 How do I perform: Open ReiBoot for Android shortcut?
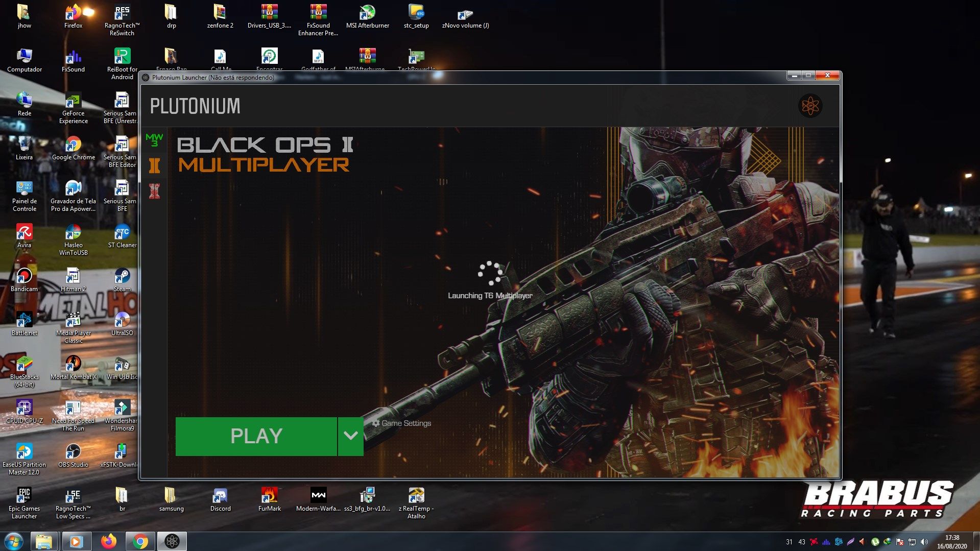[x=122, y=64]
